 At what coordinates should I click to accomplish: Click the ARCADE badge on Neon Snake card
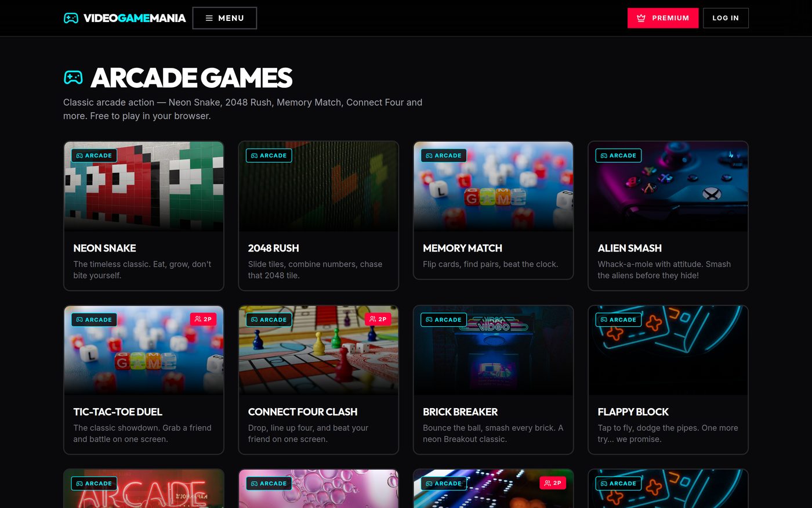click(94, 156)
